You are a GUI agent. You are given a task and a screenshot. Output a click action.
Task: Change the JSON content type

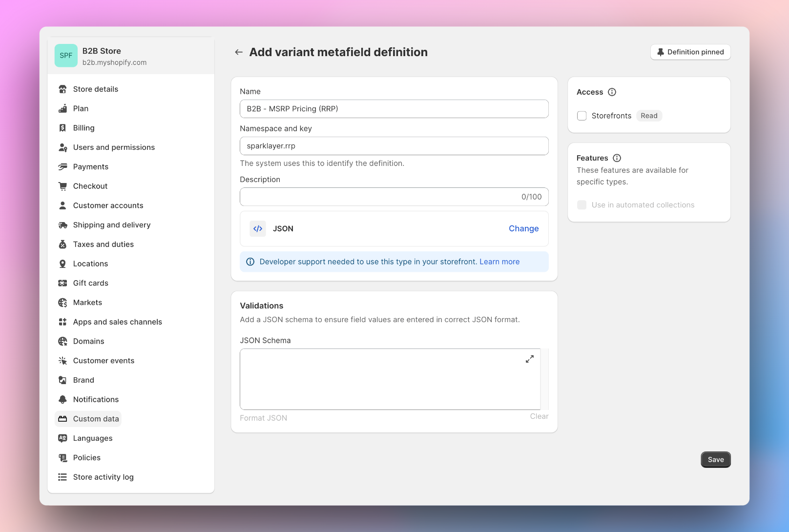(x=523, y=228)
